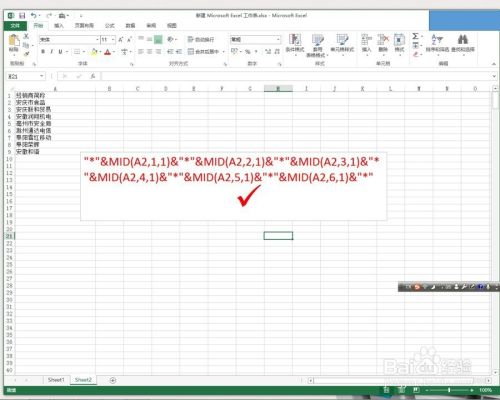Add a new sheet with plus button
Screen dimensions: 500x400
point(113,380)
